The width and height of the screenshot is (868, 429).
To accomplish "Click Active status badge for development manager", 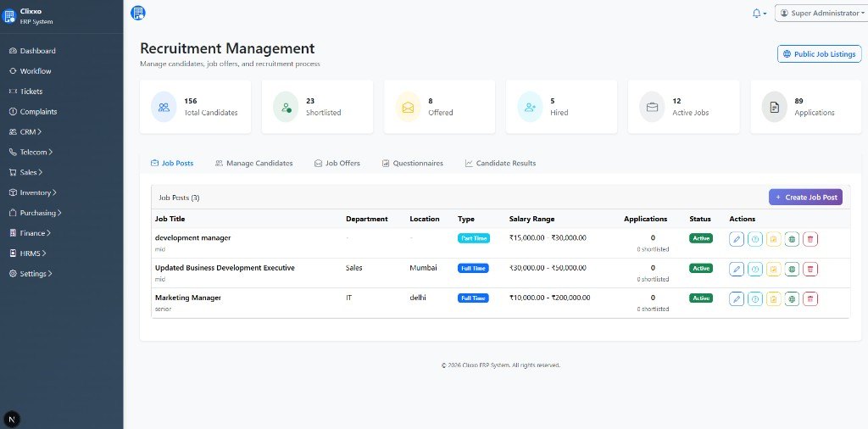I will [701, 238].
